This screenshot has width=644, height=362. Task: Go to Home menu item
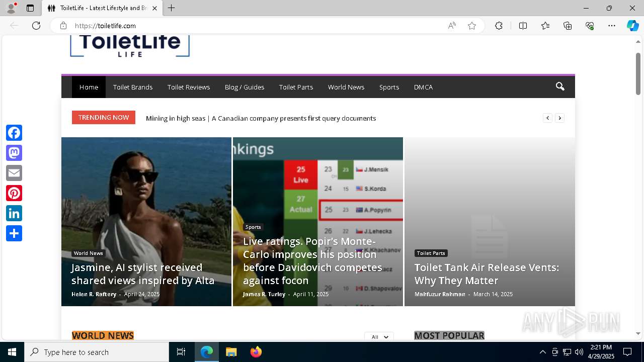pos(89,87)
